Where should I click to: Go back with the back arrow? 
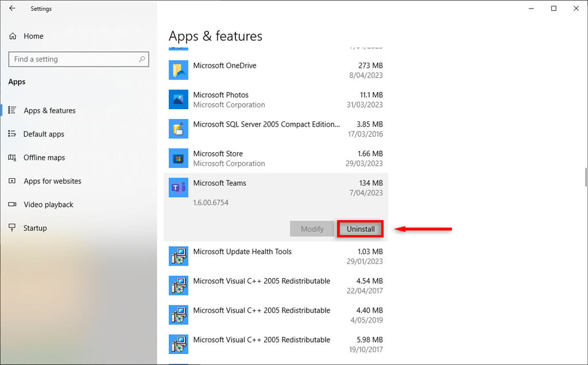pyautogui.click(x=12, y=9)
